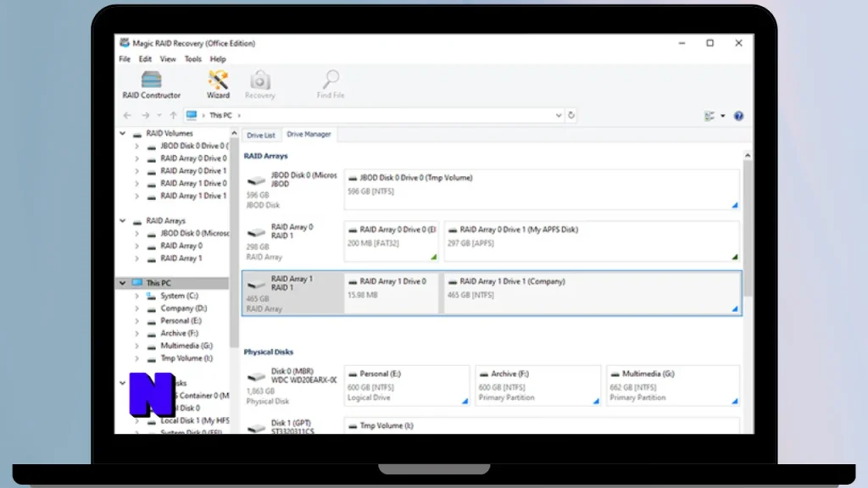Viewport: 868px width, 488px height.
Task: Click the computer icon in the address bar
Action: [x=192, y=115]
